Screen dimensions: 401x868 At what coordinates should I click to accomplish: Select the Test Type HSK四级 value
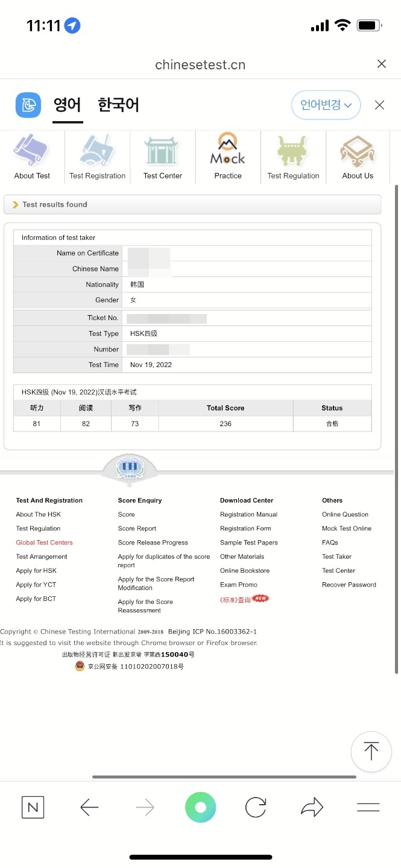click(x=144, y=333)
